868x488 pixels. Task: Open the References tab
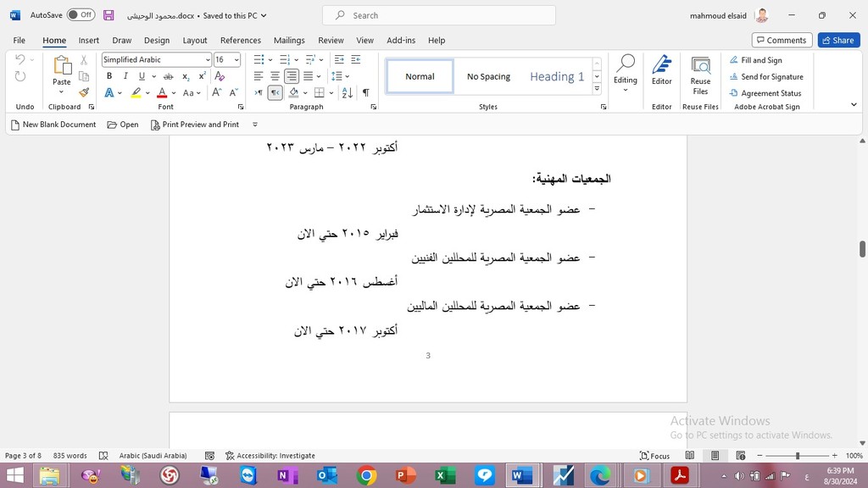point(240,41)
